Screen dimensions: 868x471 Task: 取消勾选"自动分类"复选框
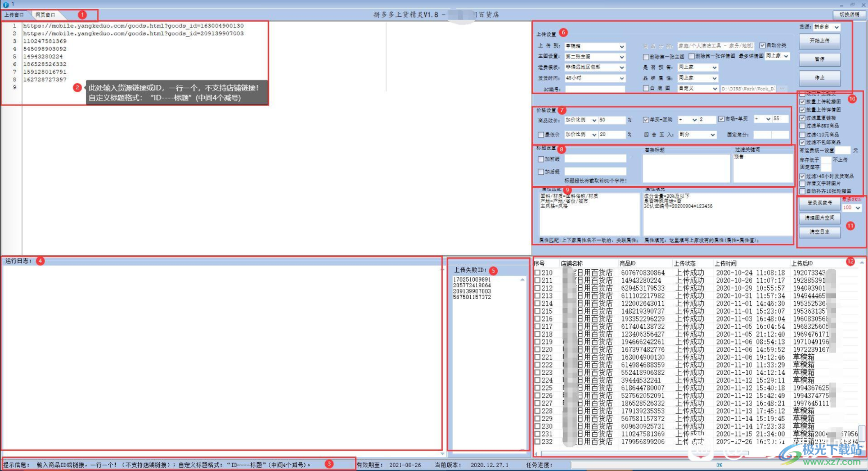click(762, 46)
